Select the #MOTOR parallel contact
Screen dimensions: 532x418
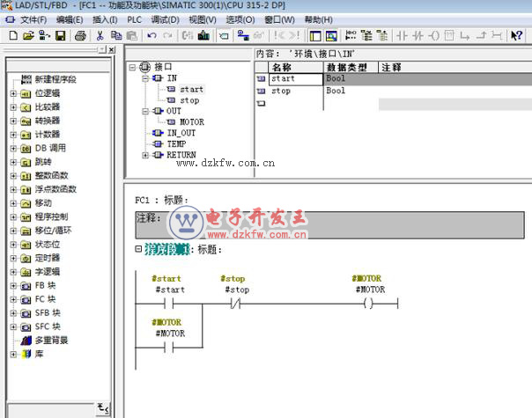(169, 348)
